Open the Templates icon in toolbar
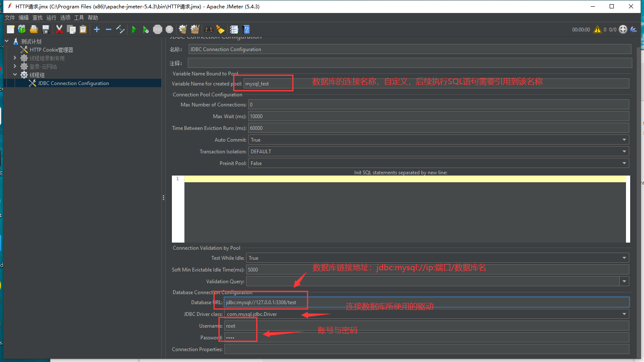The height and width of the screenshot is (362, 644). (x=22, y=29)
